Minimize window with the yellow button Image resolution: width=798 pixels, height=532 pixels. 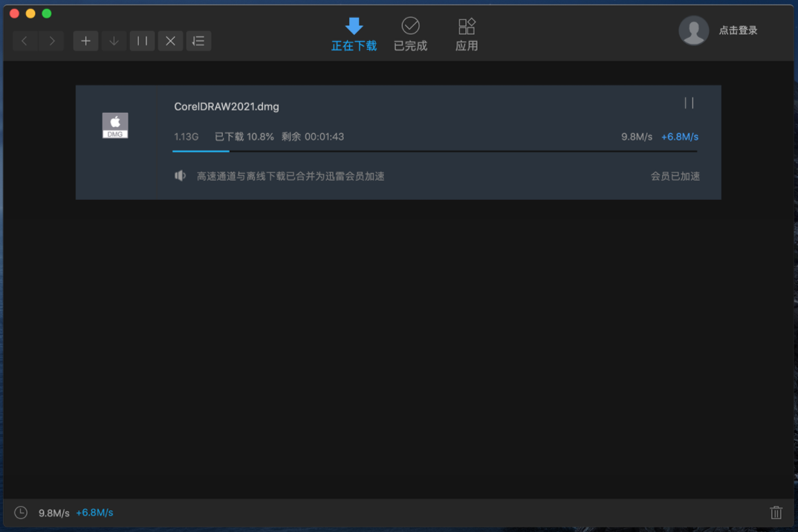tap(30, 13)
